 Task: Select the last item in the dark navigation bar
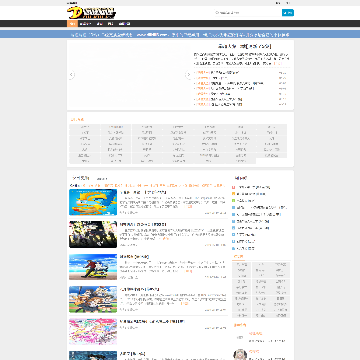[x=125, y=24]
